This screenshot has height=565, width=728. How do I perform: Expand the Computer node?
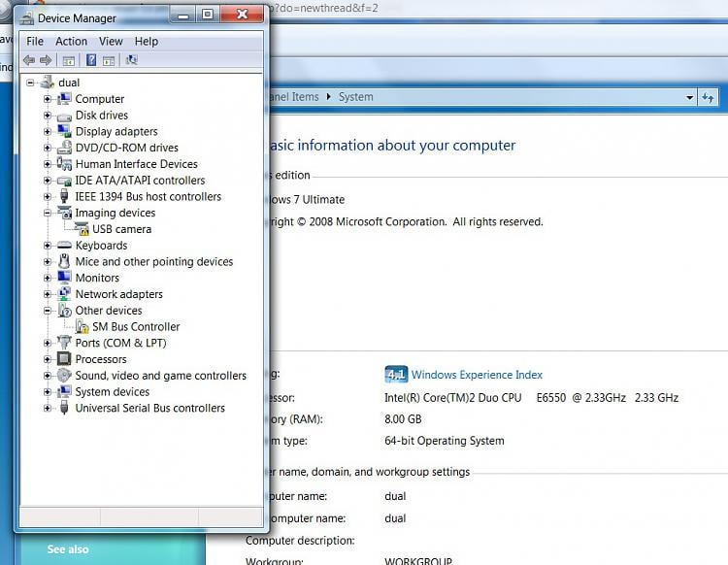[47, 99]
